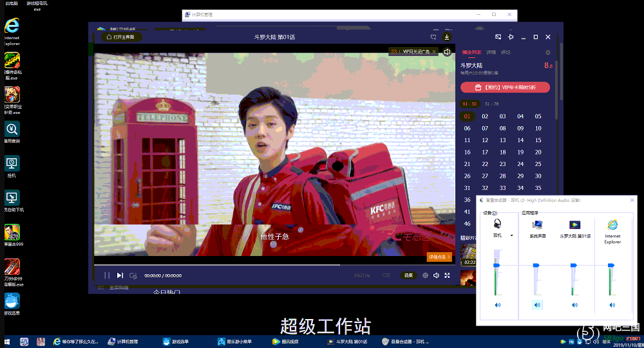Play episode 05

(538, 116)
